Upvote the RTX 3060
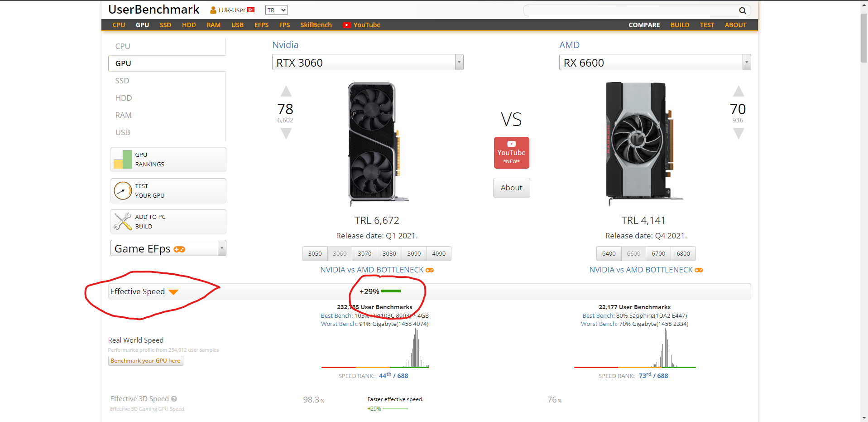868x422 pixels. click(286, 91)
